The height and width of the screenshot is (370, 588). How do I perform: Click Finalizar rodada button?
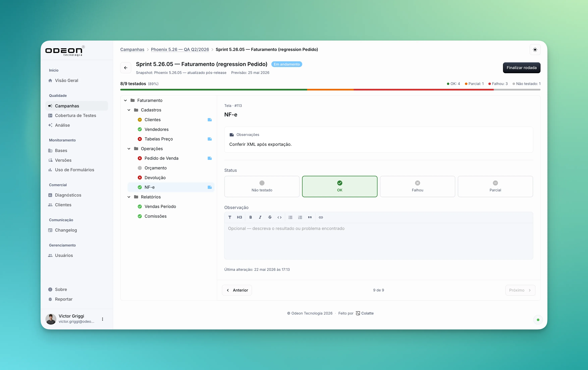click(521, 68)
